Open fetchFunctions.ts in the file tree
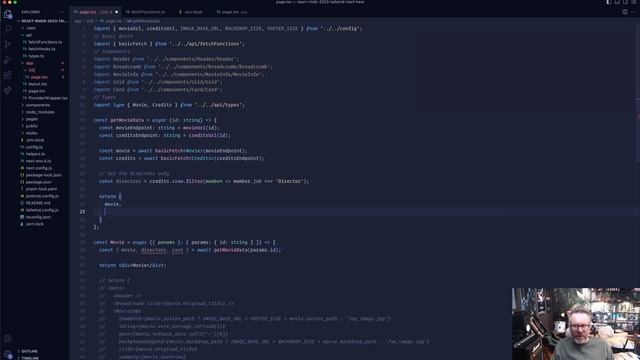 coord(45,42)
